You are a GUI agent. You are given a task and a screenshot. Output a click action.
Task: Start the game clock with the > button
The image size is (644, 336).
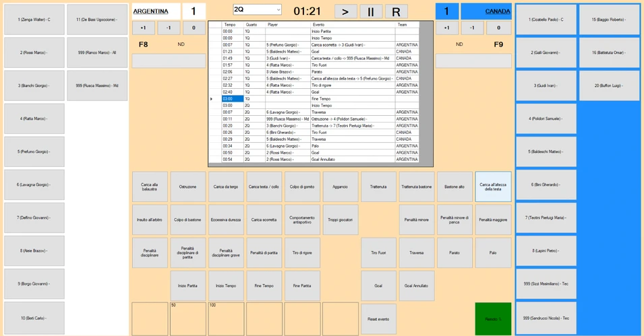click(x=345, y=11)
